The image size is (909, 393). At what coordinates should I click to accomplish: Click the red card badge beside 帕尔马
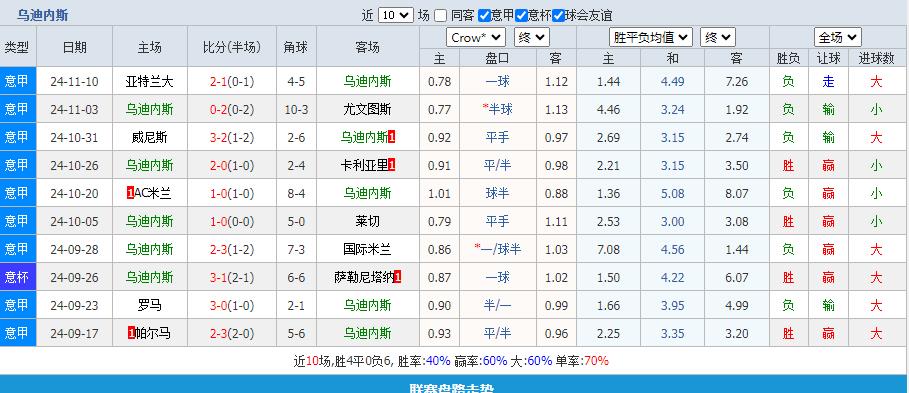(x=131, y=333)
